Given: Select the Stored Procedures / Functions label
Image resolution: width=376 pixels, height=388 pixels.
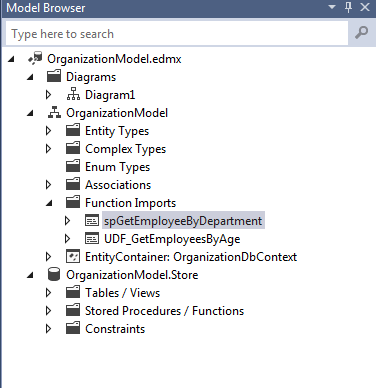Looking at the screenshot, I should point(164,311).
